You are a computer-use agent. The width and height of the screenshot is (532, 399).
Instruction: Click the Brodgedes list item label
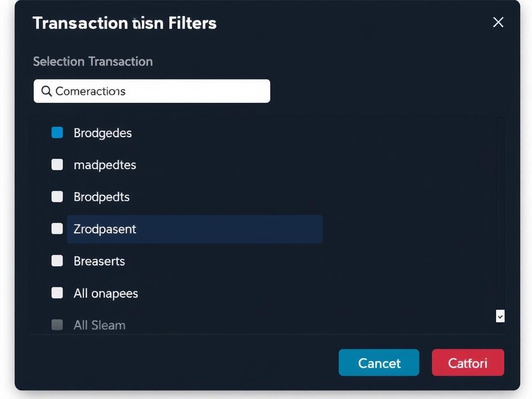click(x=103, y=133)
